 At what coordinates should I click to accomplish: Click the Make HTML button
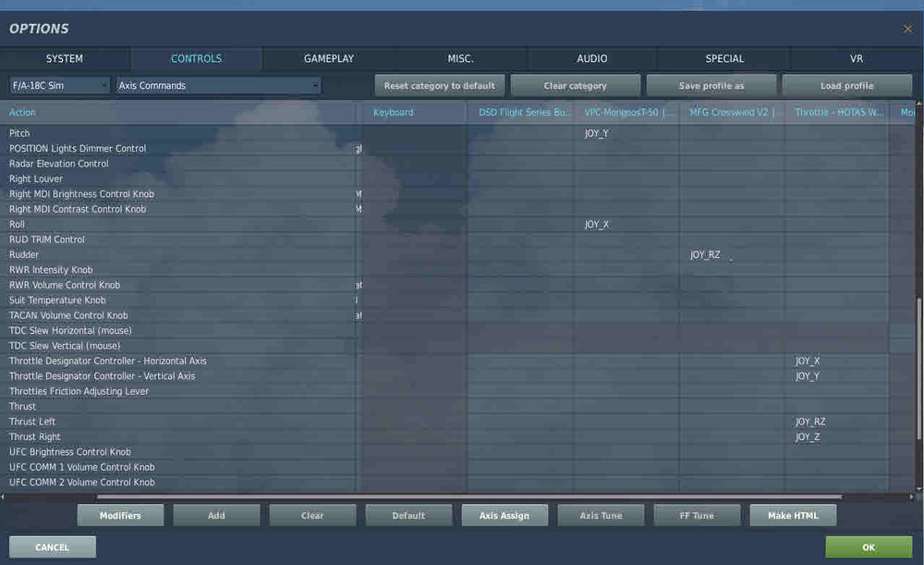pos(793,515)
